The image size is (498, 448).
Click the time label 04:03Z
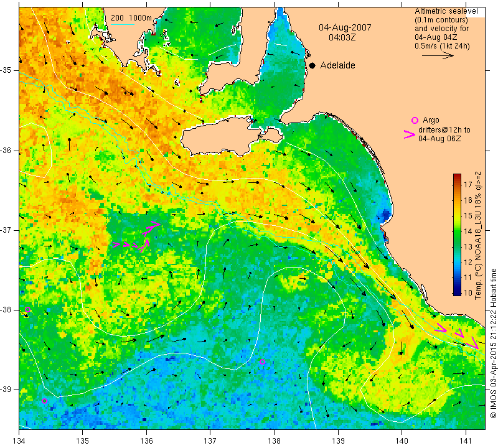[x=342, y=37]
